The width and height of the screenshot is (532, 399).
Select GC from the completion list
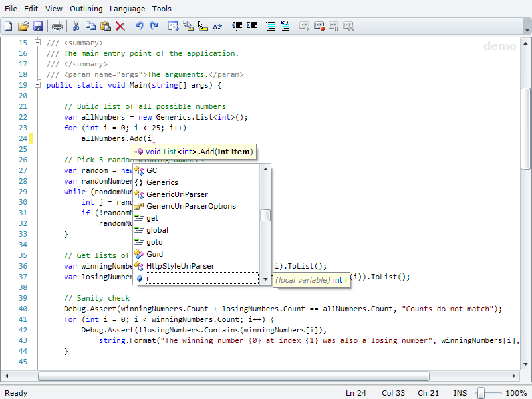point(196,170)
